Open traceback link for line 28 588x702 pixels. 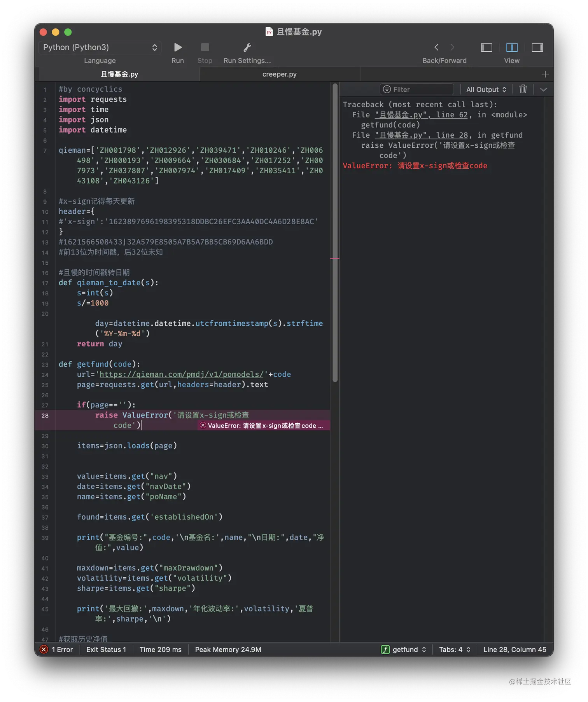click(421, 135)
